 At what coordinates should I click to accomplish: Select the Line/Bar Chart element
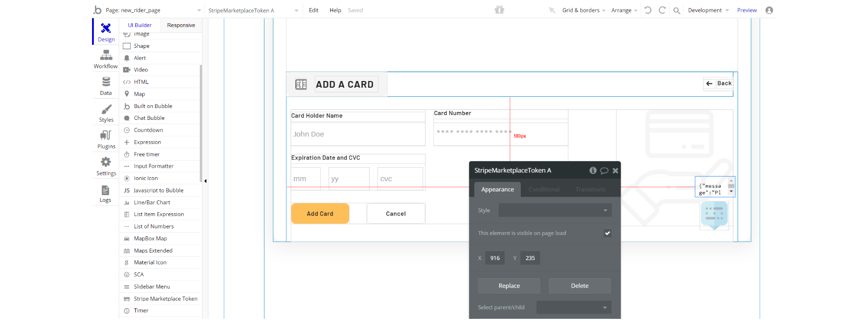click(x=160, y=202)
